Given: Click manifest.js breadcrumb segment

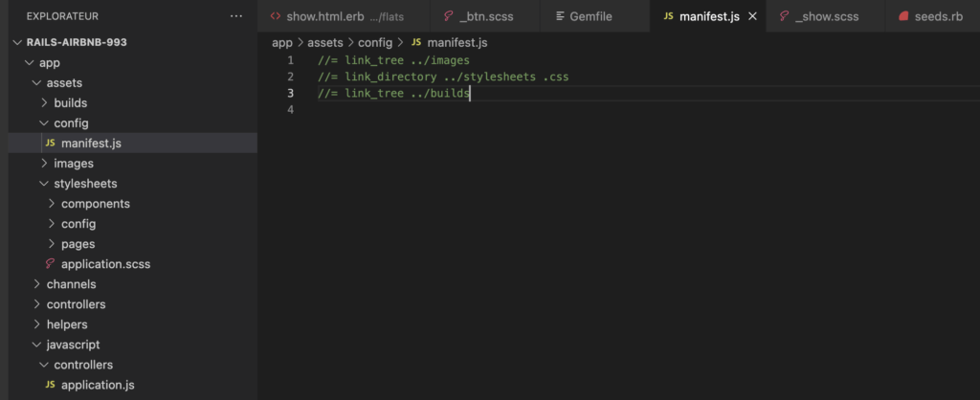Looking at the screenshot, I should click(x=457, y=42).
